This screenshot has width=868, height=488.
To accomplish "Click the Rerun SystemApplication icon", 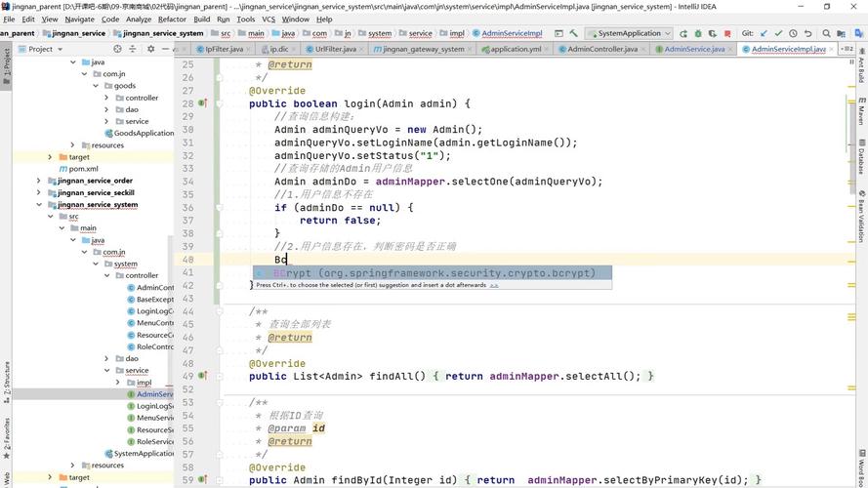I will (683, 33).
